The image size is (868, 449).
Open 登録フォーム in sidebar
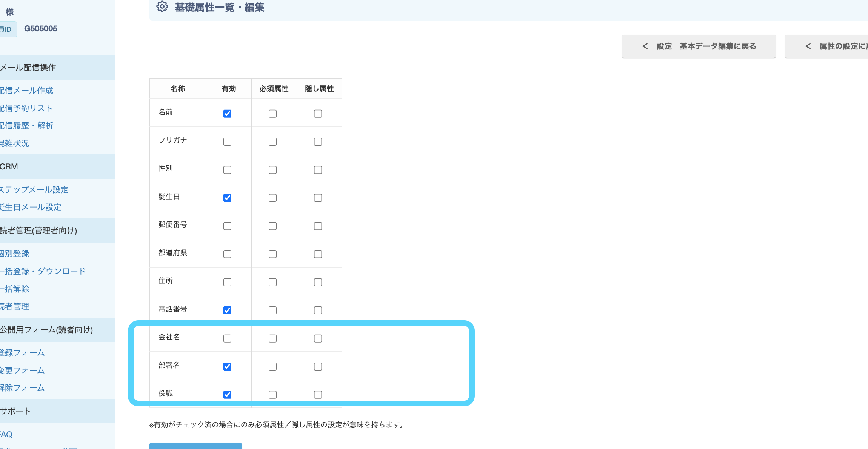click(22, 353)
